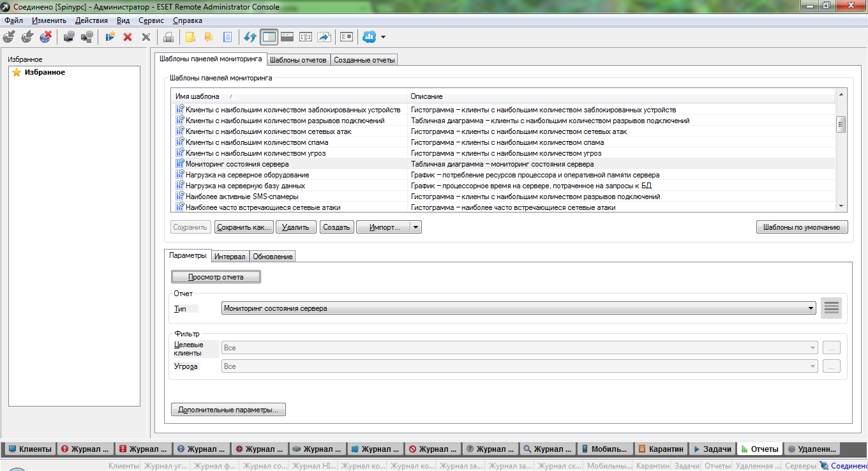Viewport: 868px width, 471px height.
Task: Click the red X delete toolbar icon
Action: click(x=128, y=37)
